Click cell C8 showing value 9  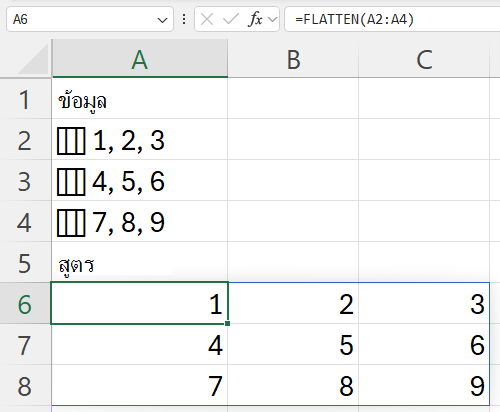coord(424,386)
